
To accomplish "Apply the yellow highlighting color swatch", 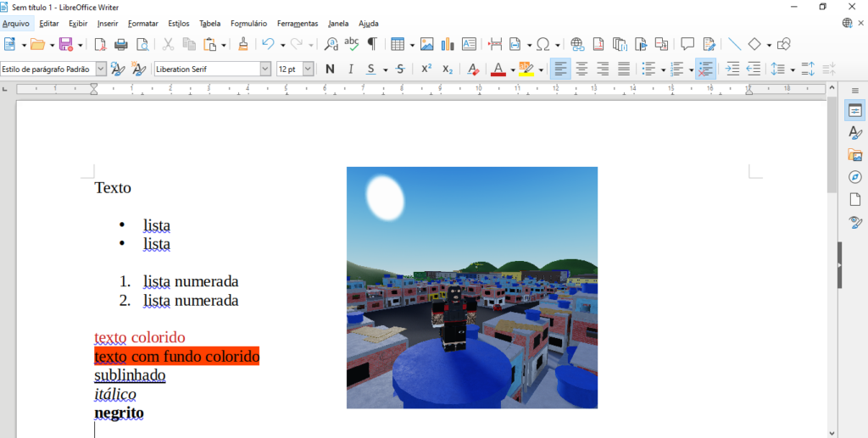I will tap(526, 69).
